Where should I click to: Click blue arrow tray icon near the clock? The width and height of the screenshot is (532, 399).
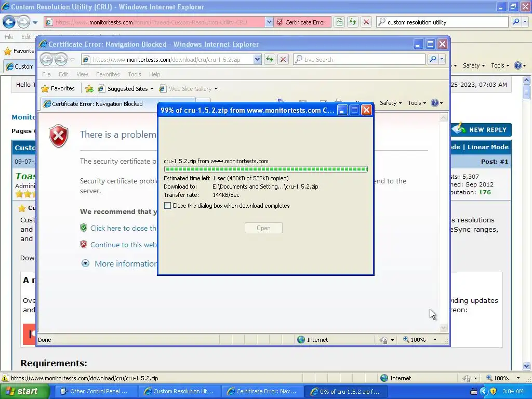[484, 392]
